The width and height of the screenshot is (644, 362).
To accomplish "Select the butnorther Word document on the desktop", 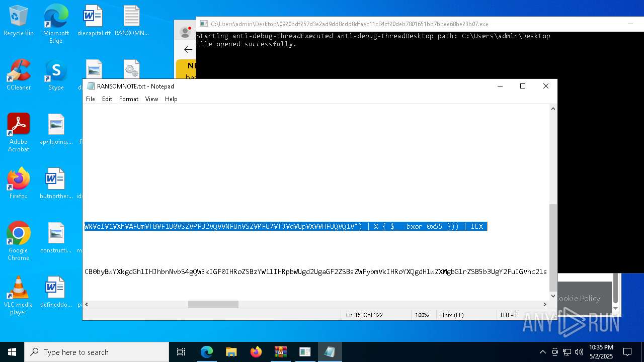I will [x=56, y=184].
